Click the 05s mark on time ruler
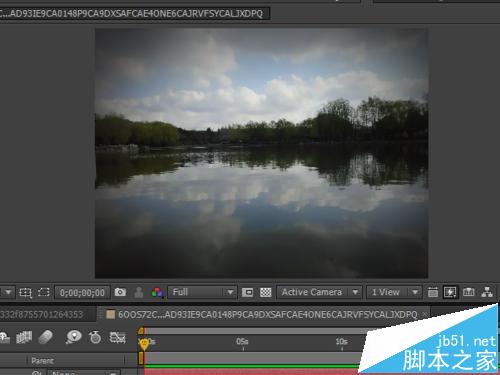 point(242,342)
